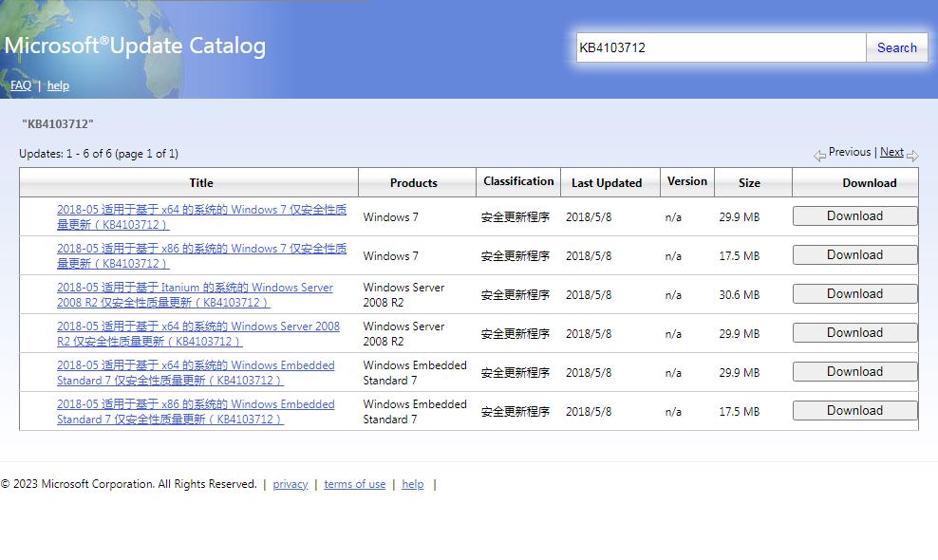Download the Windows 7 x86 17.5 MB update
Viewport: 938px width, 560px height.
(854, 255)
